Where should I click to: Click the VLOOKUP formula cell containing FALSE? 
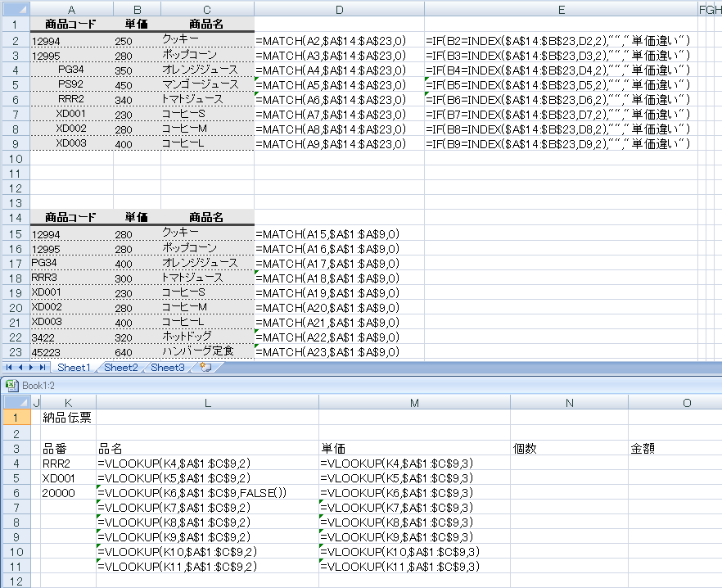click(207, 492)
